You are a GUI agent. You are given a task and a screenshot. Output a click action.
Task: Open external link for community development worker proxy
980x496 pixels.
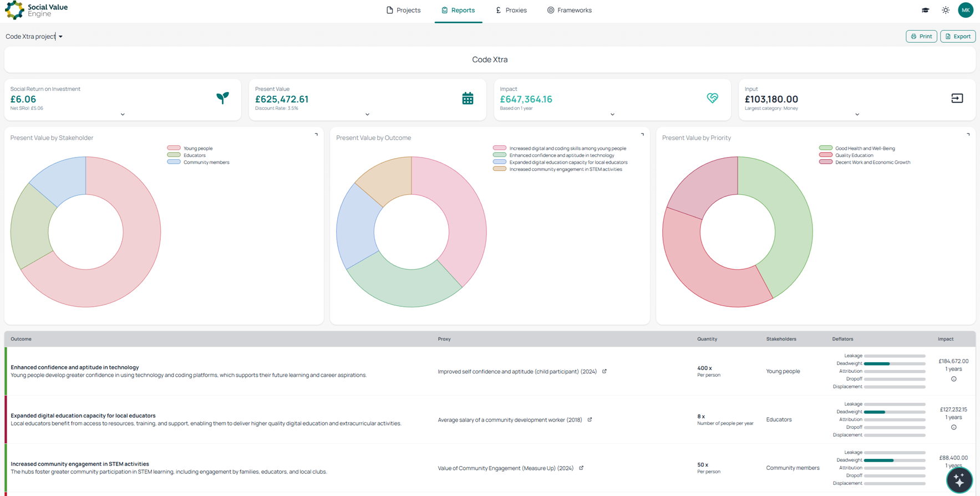click(x=590, y=419)
